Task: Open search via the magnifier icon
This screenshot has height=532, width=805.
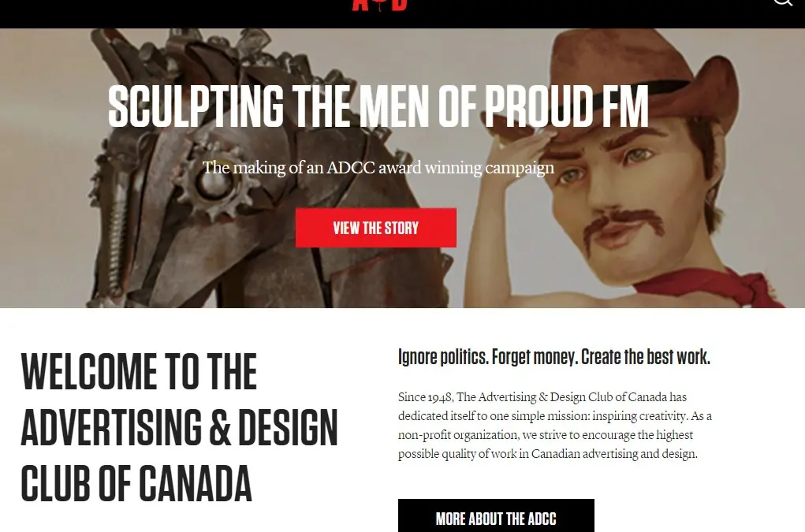Action: coord(784,3)
